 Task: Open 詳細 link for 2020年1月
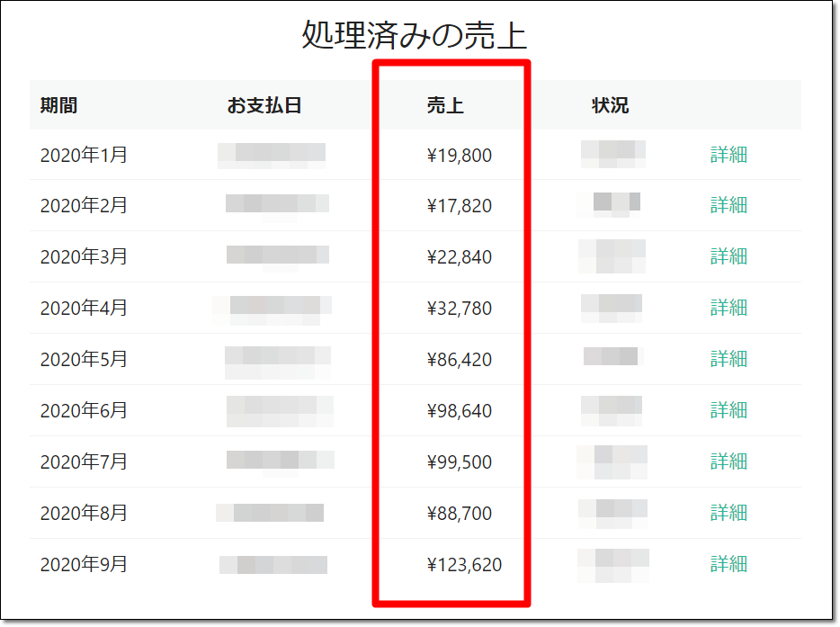(x=728, y=155)
